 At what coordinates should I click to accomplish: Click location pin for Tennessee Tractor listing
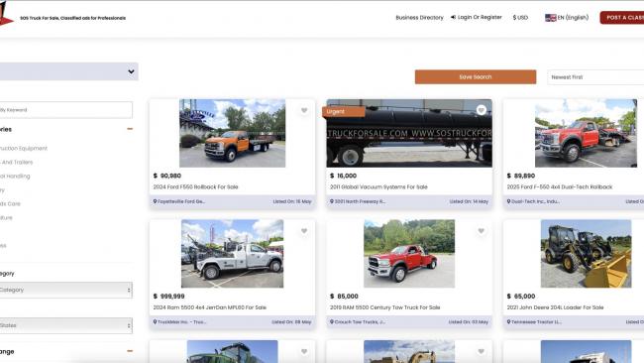click(508, 322)
